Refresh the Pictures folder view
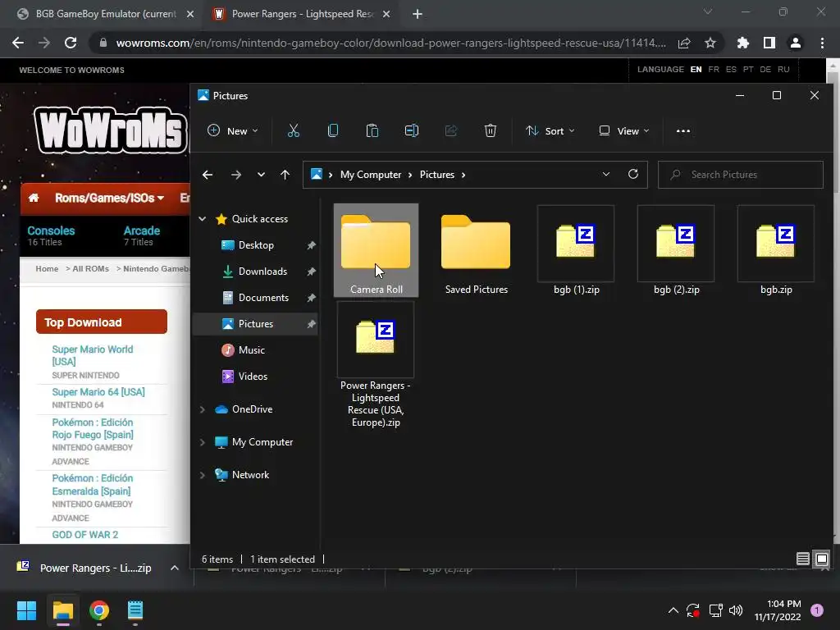 (633, 174)
